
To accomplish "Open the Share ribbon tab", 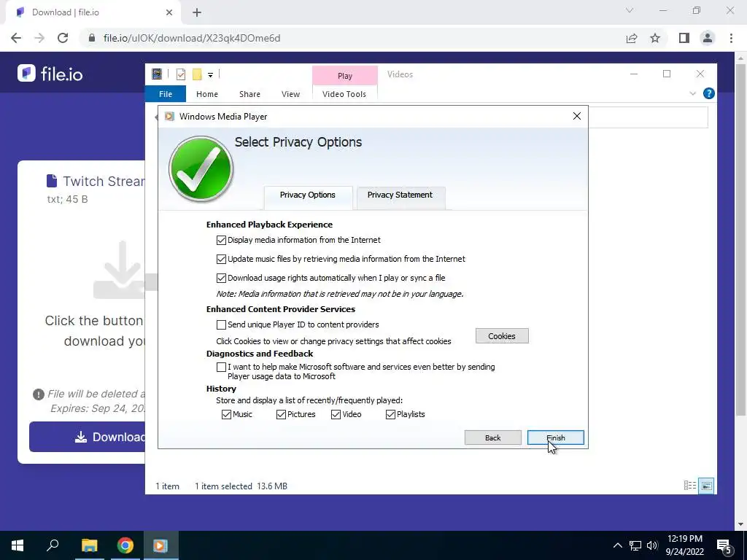I will tap(249, 94).
